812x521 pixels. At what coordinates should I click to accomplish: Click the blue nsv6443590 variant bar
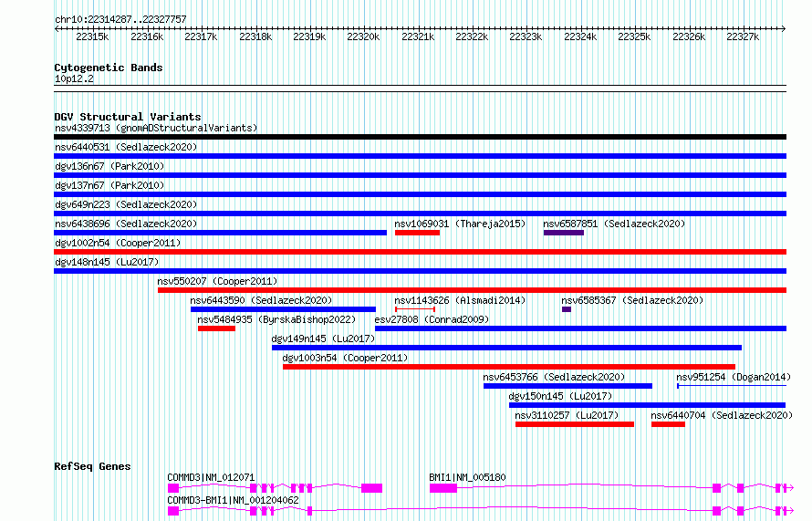coord(283,309)
